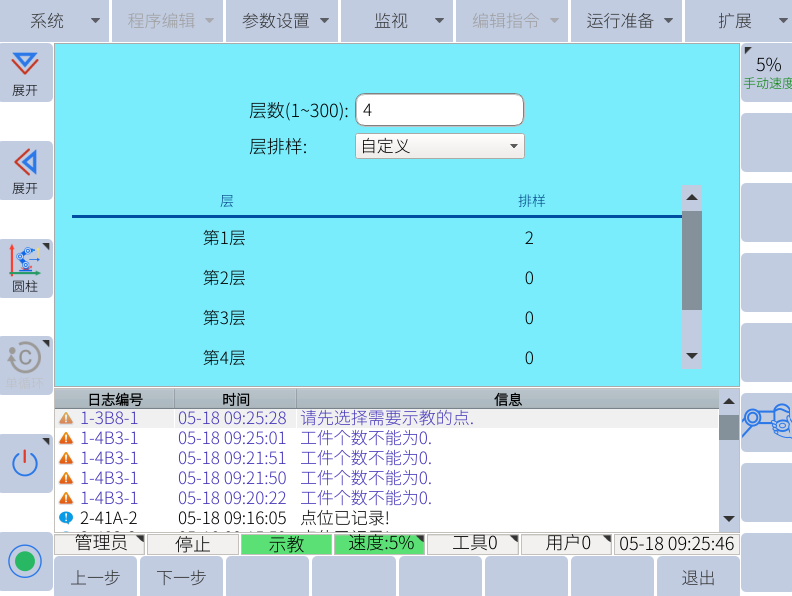This screenshot has width=792, height=596.
Task: Open the 监视 menu
Action: [398, 20]
